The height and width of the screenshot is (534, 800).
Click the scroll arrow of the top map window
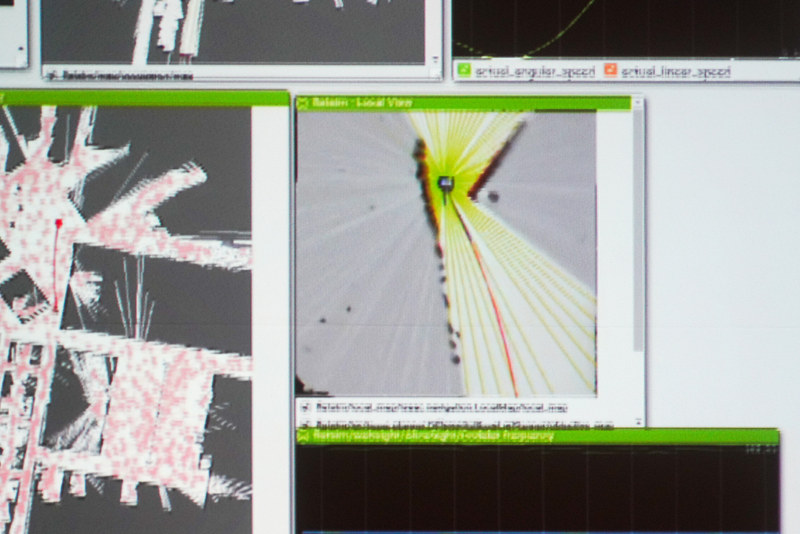click(x=435, y=60)
